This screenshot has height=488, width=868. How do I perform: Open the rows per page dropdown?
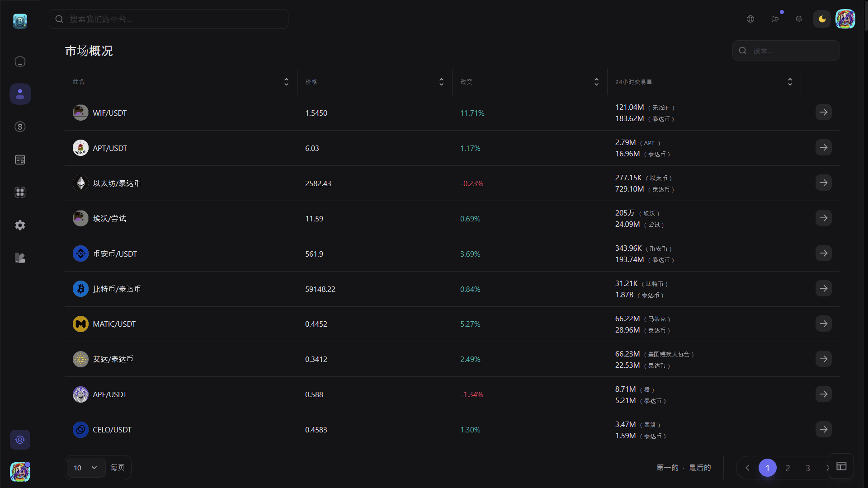coord(86,468)
